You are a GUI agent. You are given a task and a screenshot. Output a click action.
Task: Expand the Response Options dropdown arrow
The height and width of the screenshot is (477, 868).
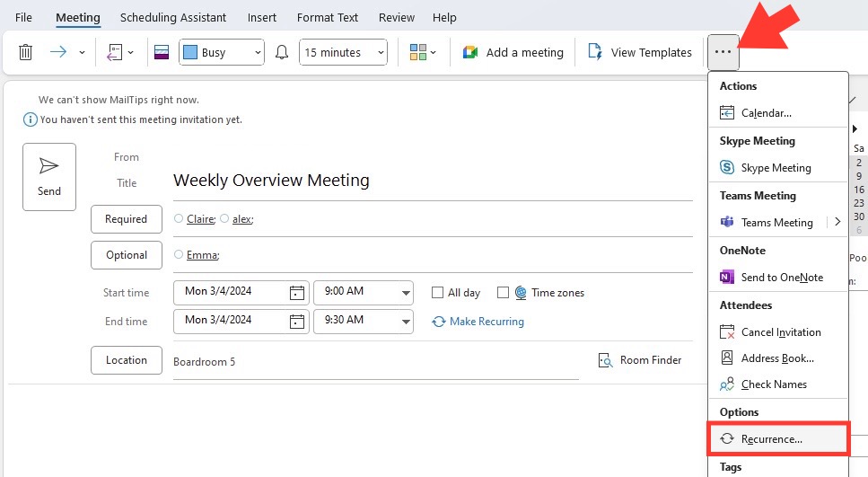(x=131, y=53)
